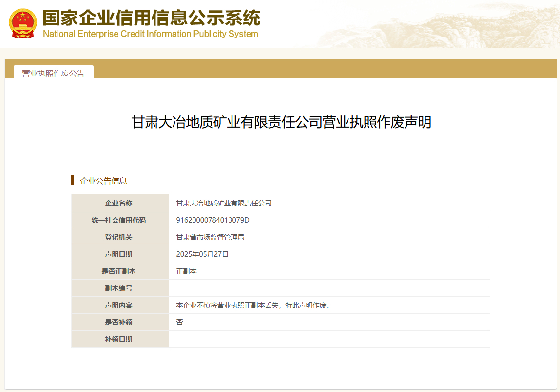Click the National Enterprise Credit Information Publicity System subtitle
Screen dimensions: 560x392
(x=151, y=34)
